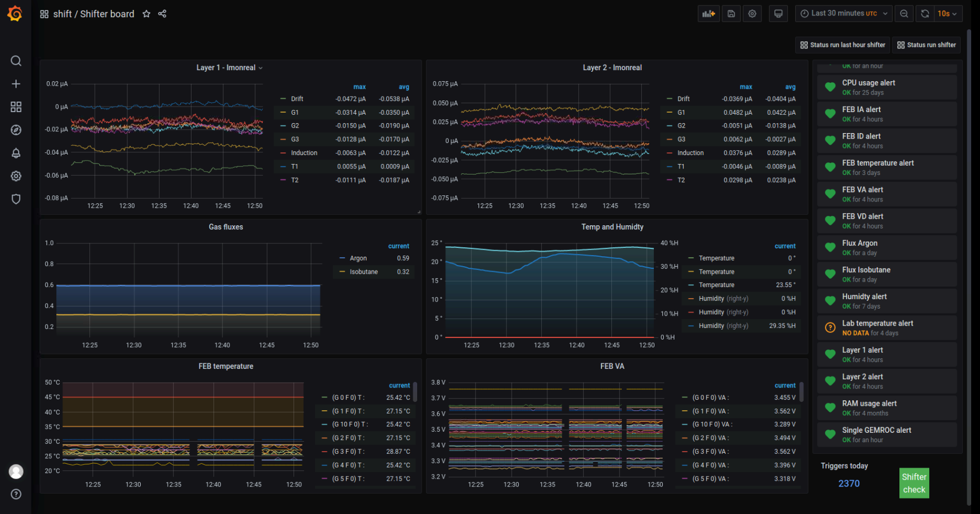Click the Lab temperature alert no-data icon
Viewport: 980px width, 514px height.
830,327
